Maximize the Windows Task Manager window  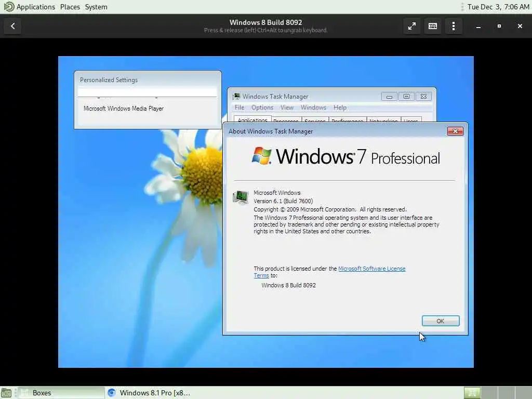406,97
